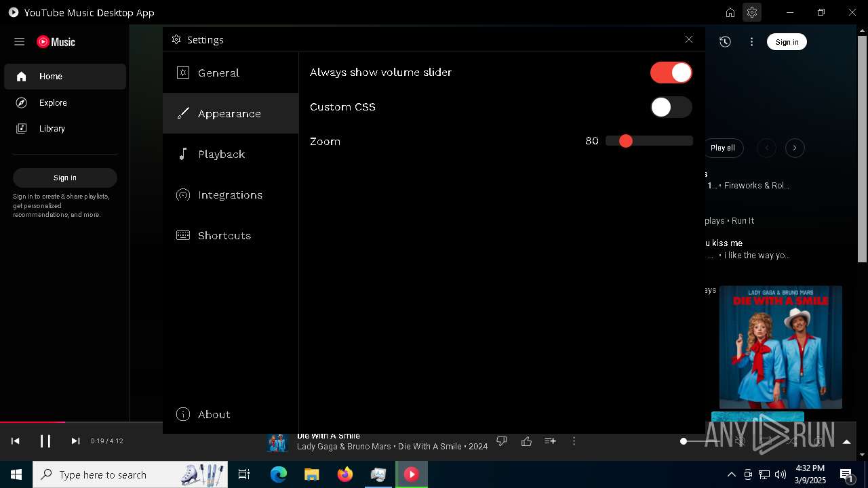Open File Explorer from taskbar
Image resolution: width=868 pixels, height=488 pixels.
[311, 474]
